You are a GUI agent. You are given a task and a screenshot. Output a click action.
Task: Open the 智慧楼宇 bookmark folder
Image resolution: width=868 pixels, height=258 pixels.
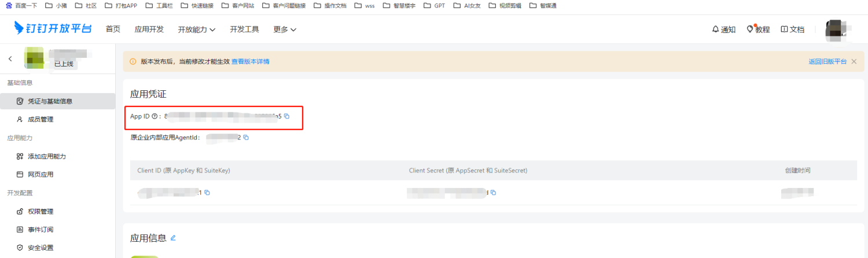click(x=399, y=6)
